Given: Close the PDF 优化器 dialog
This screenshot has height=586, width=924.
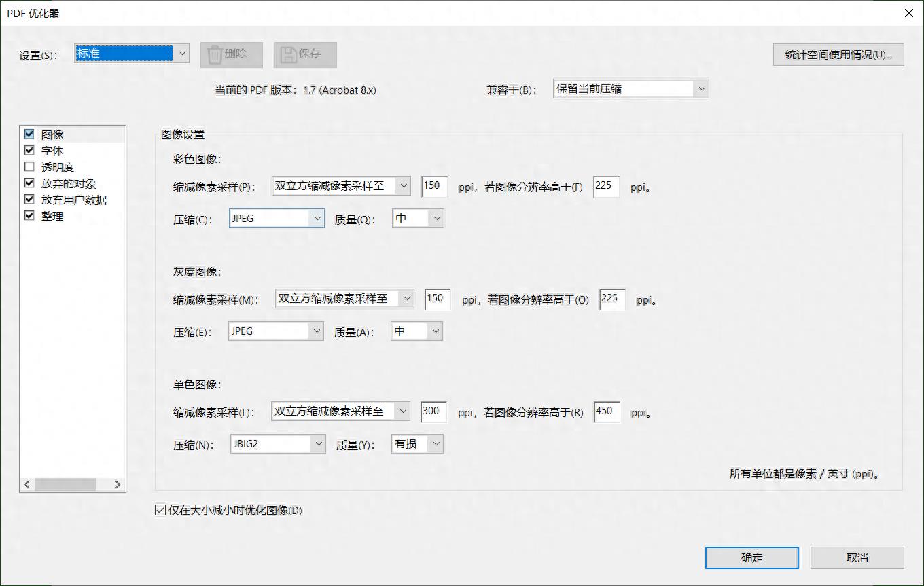Looking at the screenshot, I should pyautogui.click(x=909, y=13).
